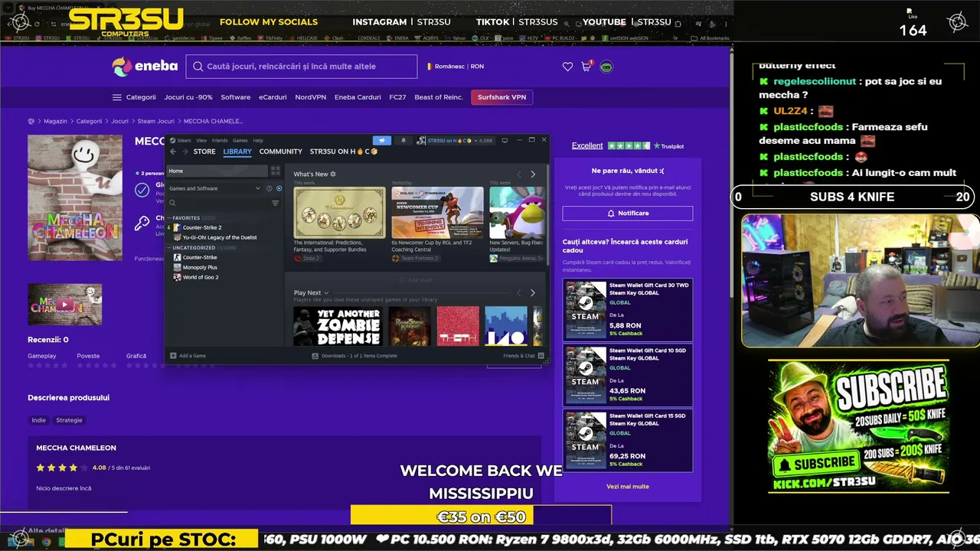Click the Notificare button

click(x=628, y=214)
